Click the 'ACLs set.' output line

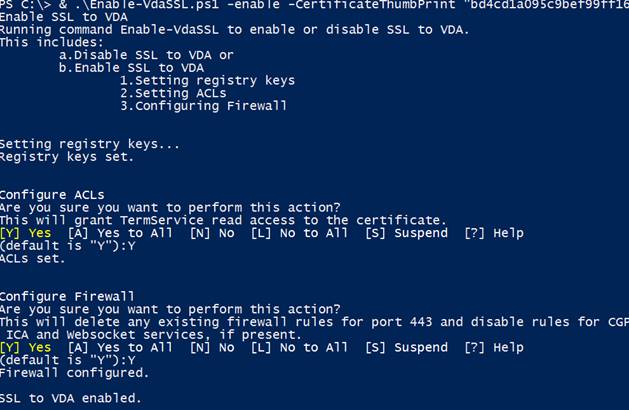[32, 259]
